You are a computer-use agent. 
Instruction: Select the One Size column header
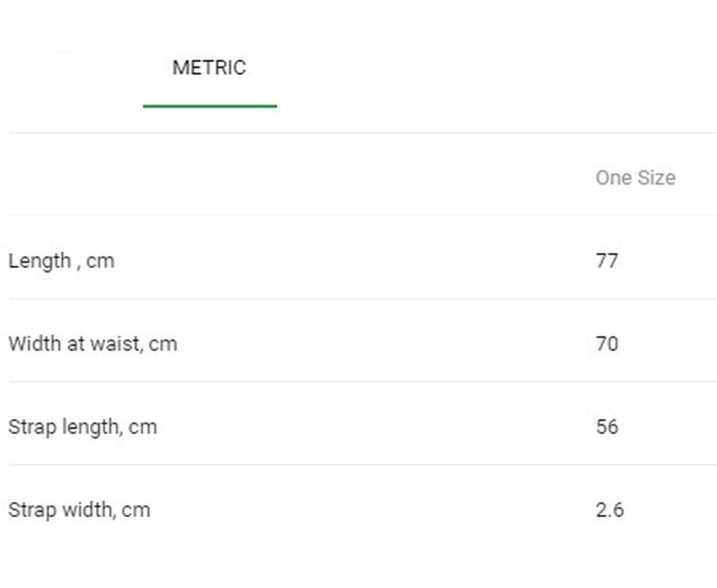(x=635, y=178)
